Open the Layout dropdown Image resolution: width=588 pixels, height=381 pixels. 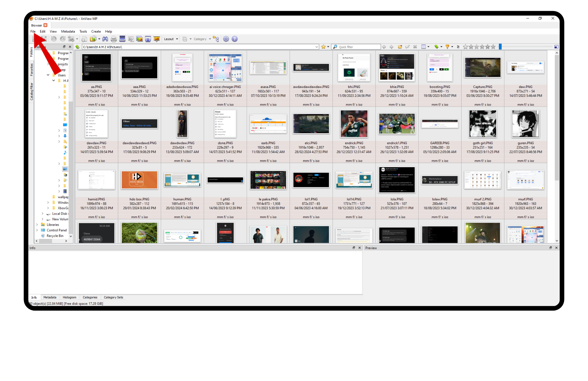coord(171,39)
